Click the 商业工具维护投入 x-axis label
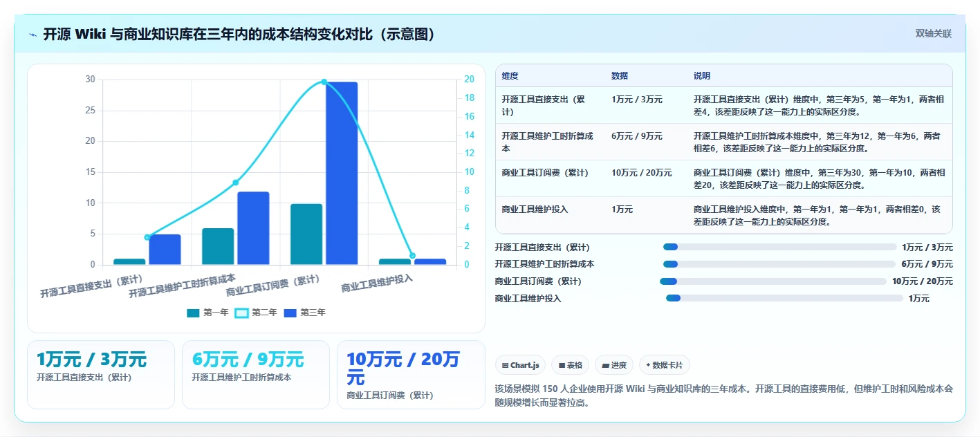Image resolution: width=980 pixels, height=437 pixels. [x=377, y=283]
